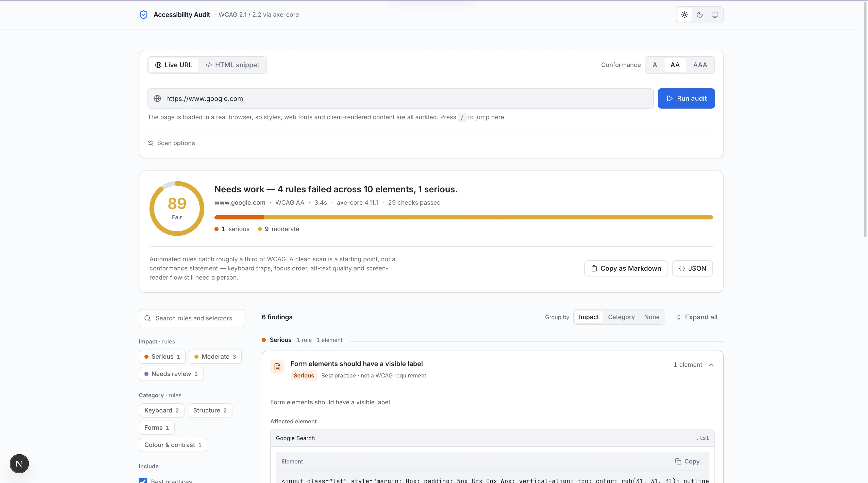The image size is (868, 483).
Task: Click the '1 serious' legend entry
Action: pos(232,229)
